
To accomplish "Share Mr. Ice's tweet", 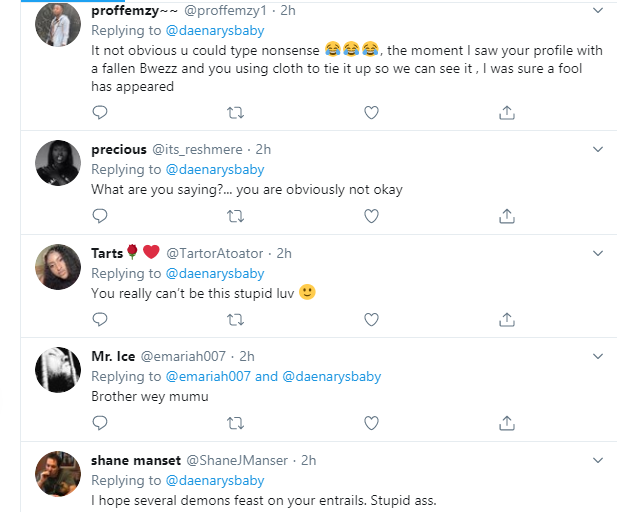I will click(x=507, y=423).
